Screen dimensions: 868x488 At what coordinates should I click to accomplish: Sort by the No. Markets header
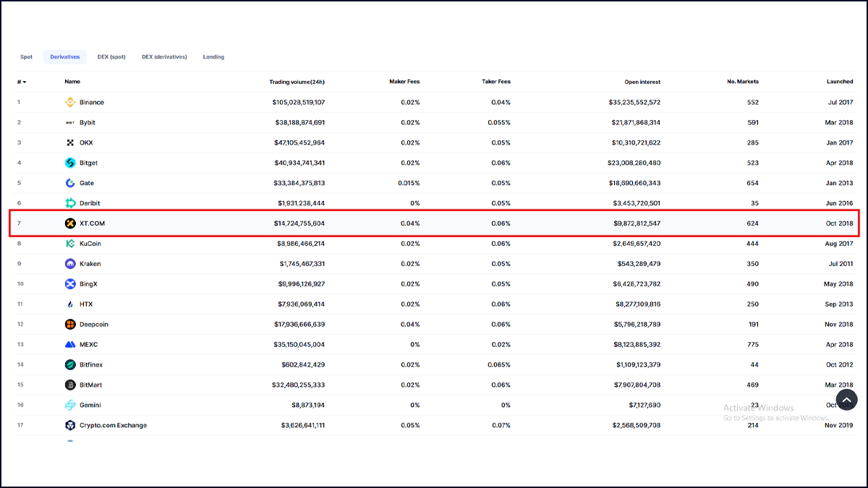coord(743,82)
